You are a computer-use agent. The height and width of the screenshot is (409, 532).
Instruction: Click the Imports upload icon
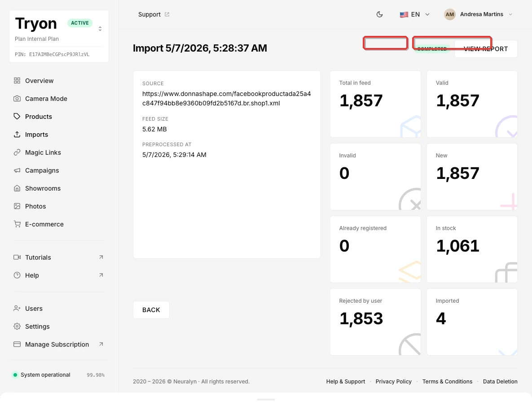coord(17,135)
